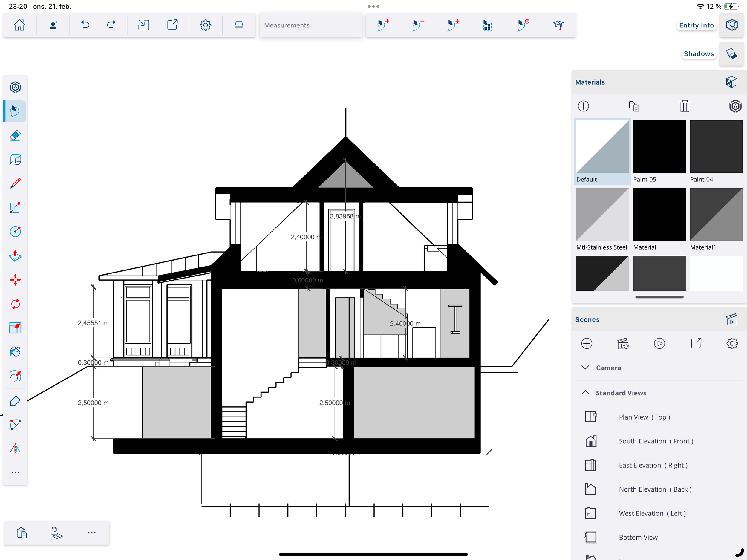
Task: Activate the Paint Bucket tool
Action: 15,352
